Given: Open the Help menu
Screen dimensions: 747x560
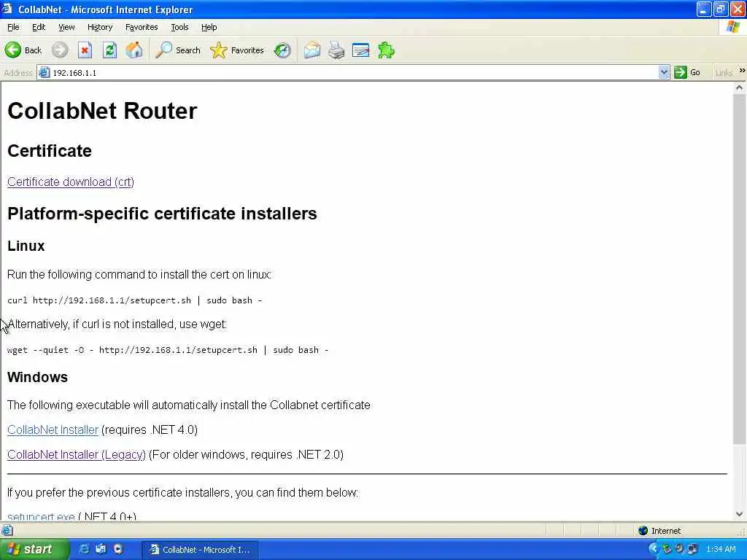Looking at the screenshot, I should 209,27.
